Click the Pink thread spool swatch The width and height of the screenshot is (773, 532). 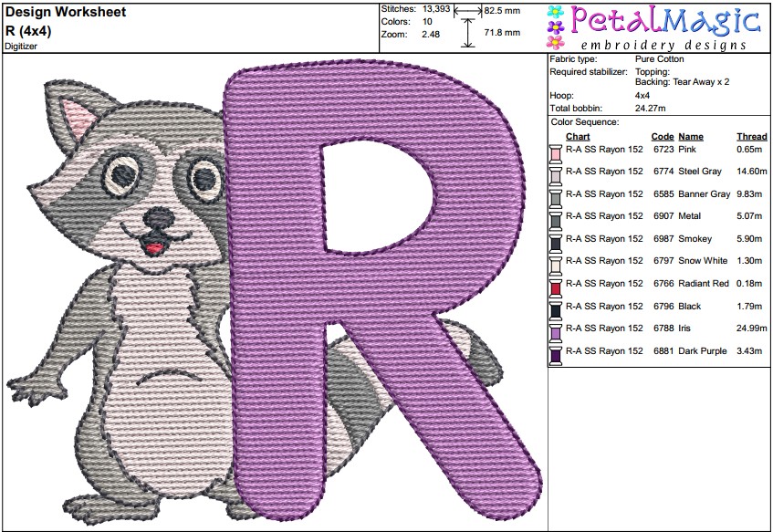556,153
